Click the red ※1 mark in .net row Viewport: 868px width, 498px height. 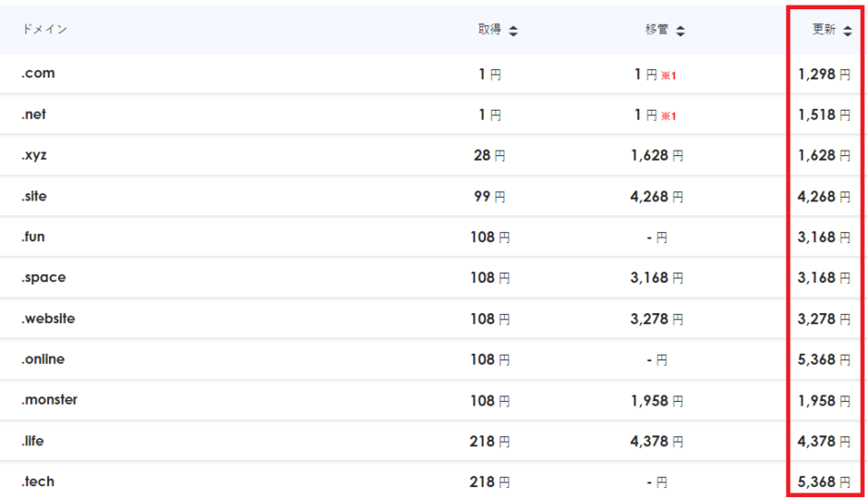[x=669, y=116]
